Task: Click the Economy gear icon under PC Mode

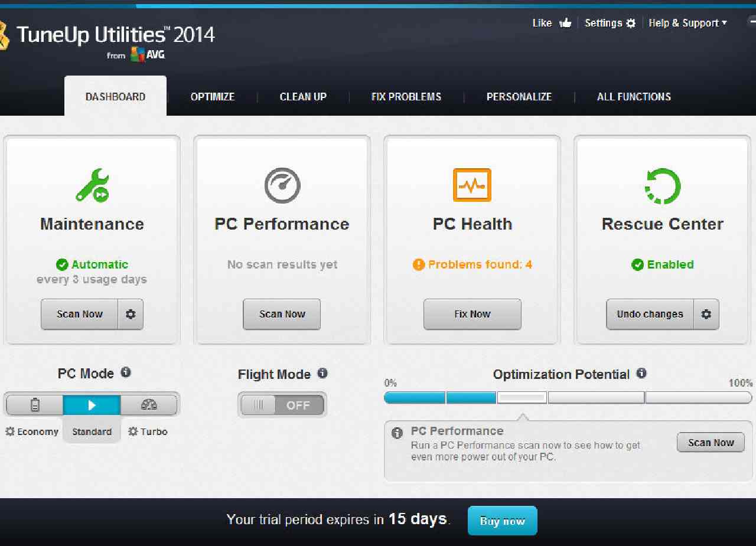Action: (x=10, y=431)
